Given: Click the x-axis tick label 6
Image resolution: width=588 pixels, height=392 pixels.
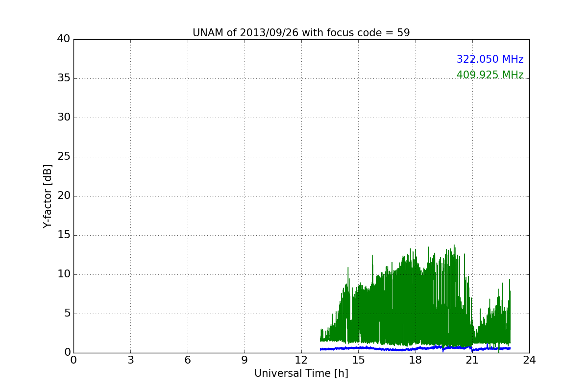Looking at the screenshot, I should point(187,360).
